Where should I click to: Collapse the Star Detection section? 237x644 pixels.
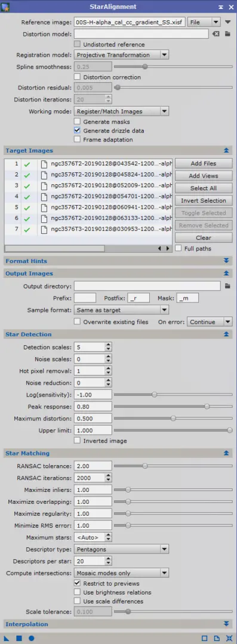pos(226,335)
